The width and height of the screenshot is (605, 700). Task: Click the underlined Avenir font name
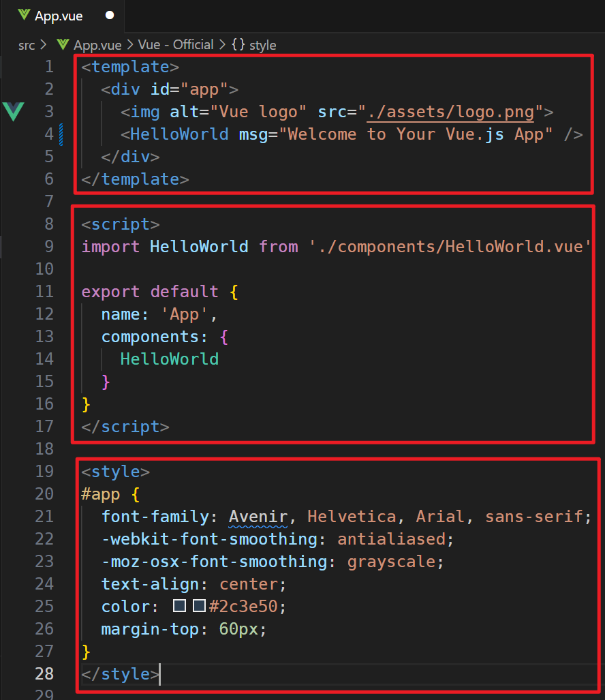[x=258, y=517]
